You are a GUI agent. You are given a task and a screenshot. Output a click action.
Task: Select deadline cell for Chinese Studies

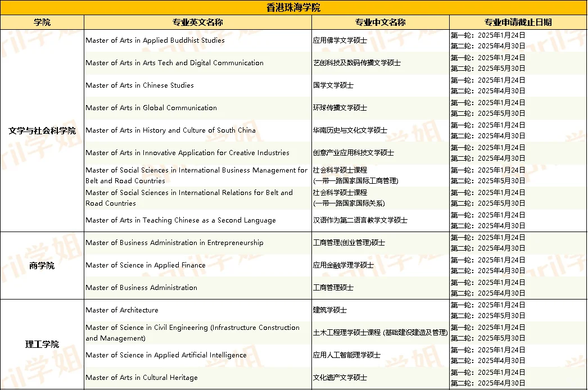point(518,85)
